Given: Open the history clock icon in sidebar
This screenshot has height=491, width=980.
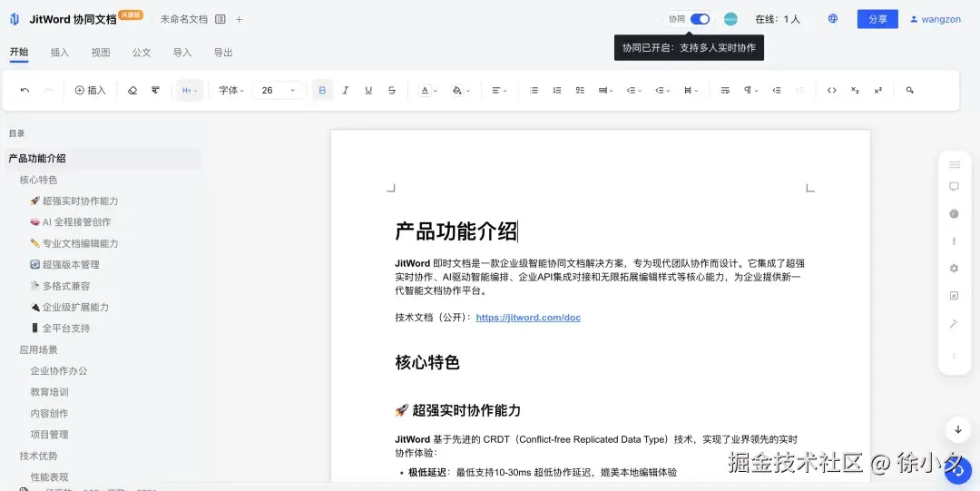Looking at the screenshot, I should tap(954, 214).
